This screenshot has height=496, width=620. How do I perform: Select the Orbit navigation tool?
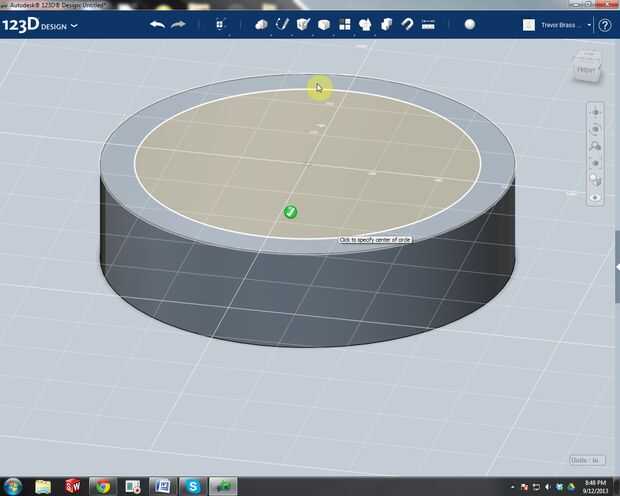pyautogui.click(x=595, y=129)
